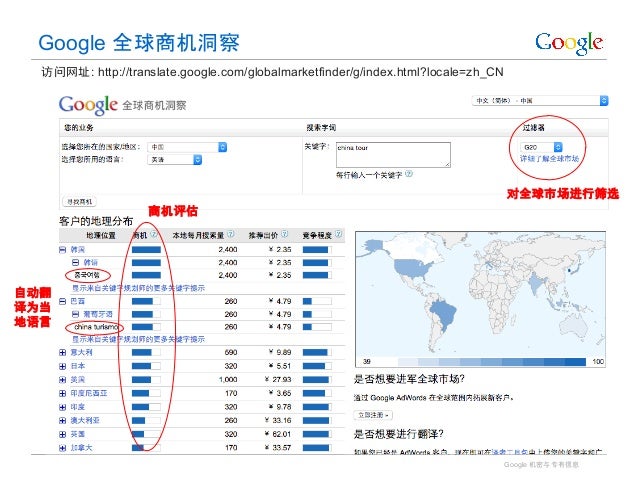Open the 英国 country link

pos(78,434)
